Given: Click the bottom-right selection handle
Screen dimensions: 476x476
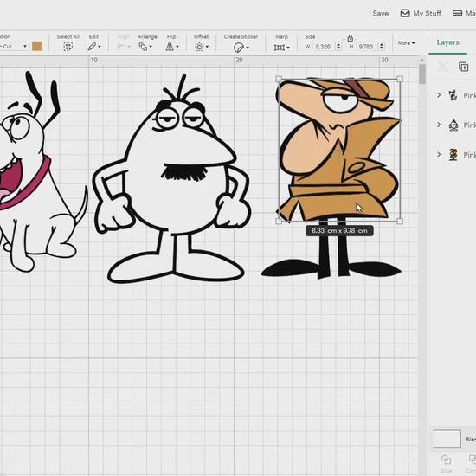Looking at the screenshot, I should [x=400, y=222].
